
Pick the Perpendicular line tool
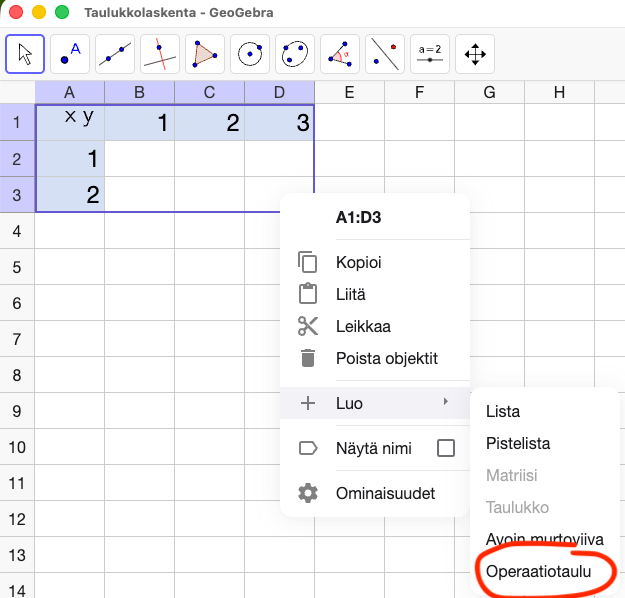(x=160, y=54)
